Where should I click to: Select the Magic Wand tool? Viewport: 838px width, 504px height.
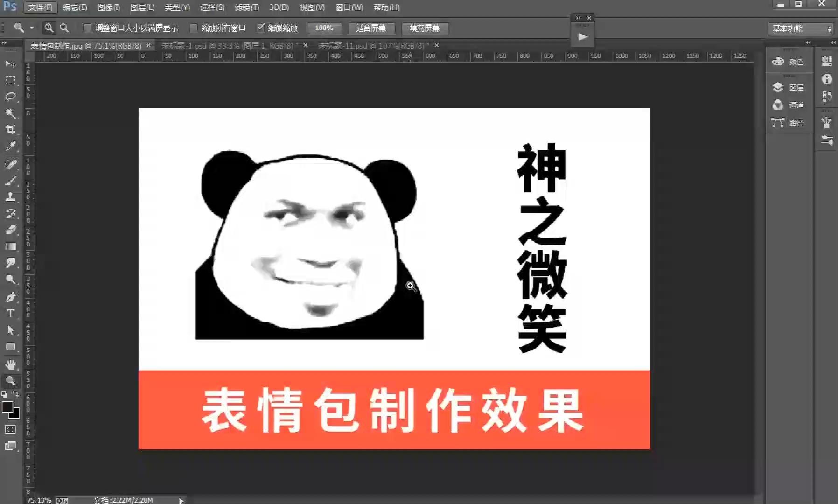point(10,113)
